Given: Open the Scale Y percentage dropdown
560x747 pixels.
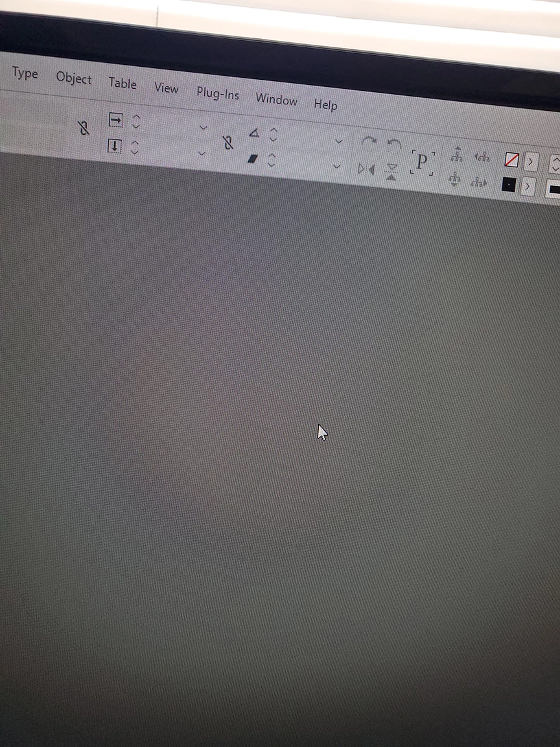Looking at the screenshot, I should click(x=202, y=154).
